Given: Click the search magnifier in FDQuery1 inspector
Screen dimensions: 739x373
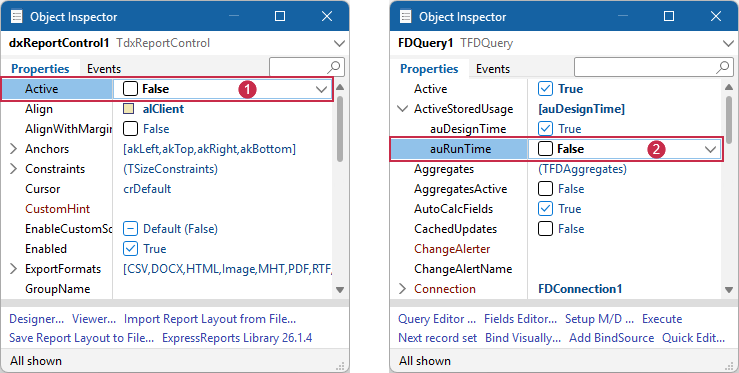Looking at the screenshot, I should [722, 67].
